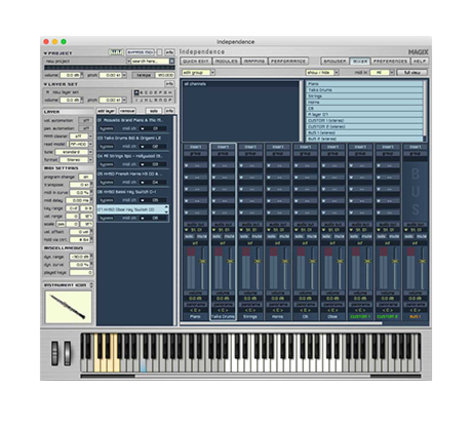The image size is (472, 427).
Task: Click the oboe instrument icon thumbnail
Action: pos(68,307)
